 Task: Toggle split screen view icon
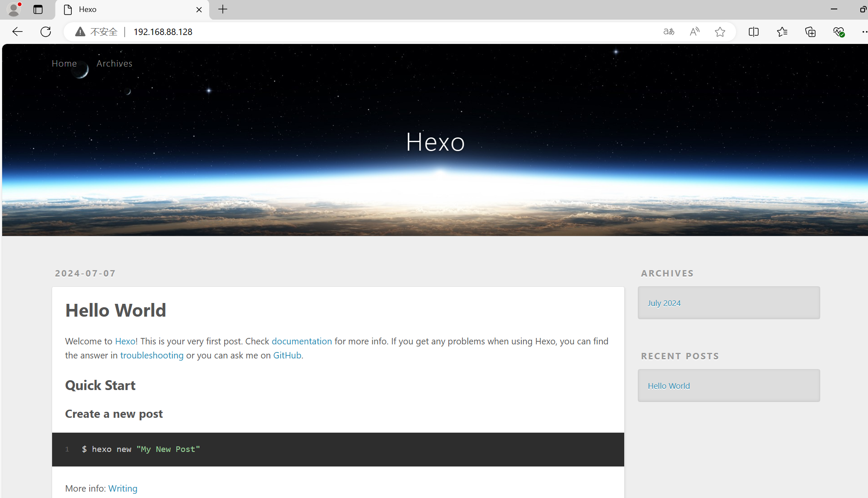point(754,32)
